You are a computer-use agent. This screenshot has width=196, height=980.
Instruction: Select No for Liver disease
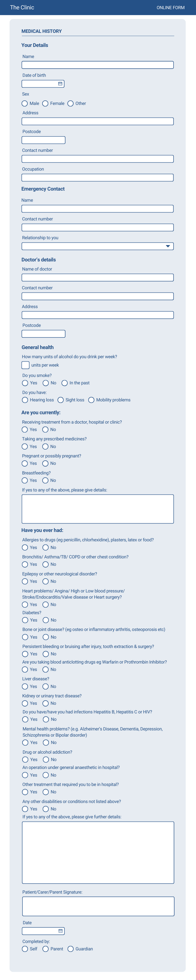pyautogui.click(x=46, y=686)
